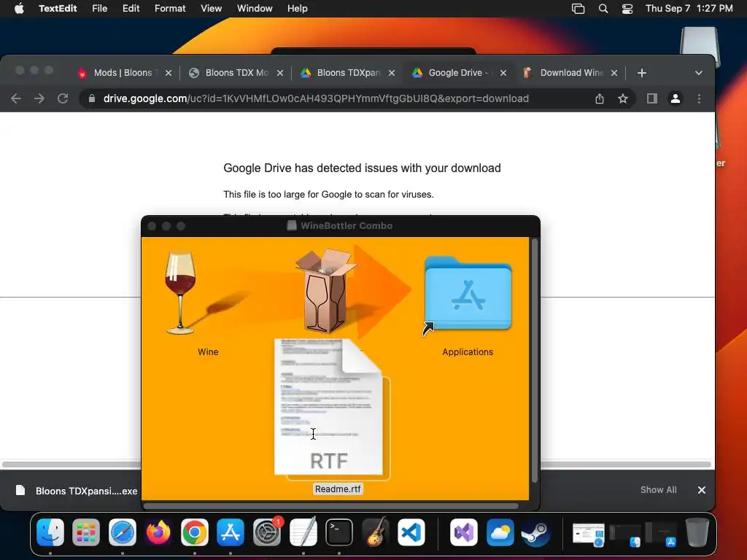Click the site lock icon in address bar
747x560 pixels.
(x=92, y=98)
